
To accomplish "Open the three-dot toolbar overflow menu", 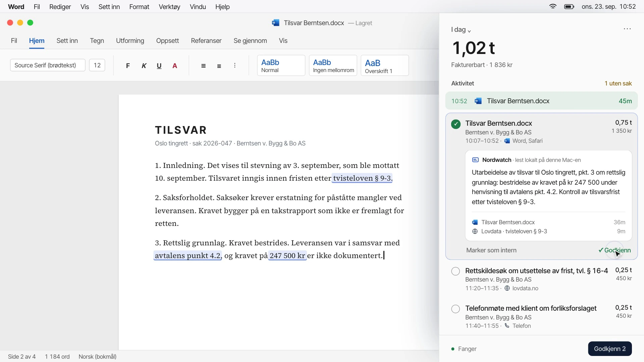I will pos(235,65).
